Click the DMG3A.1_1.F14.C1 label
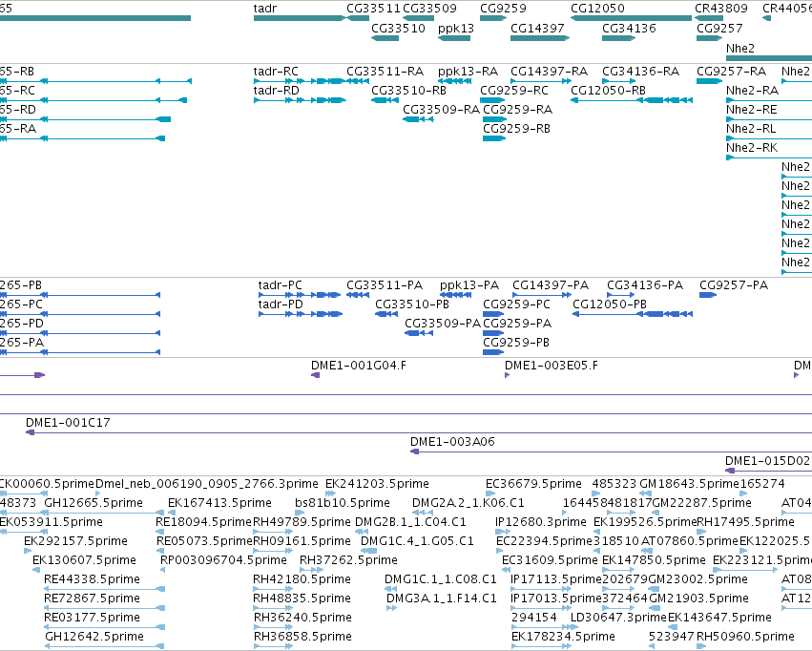 (x=442, y=598)
